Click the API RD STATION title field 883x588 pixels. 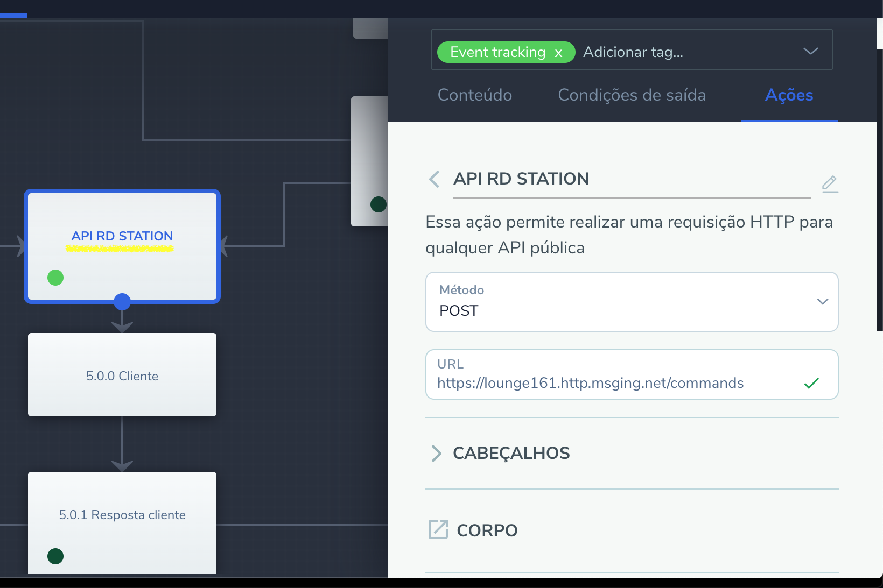point(632,179)
